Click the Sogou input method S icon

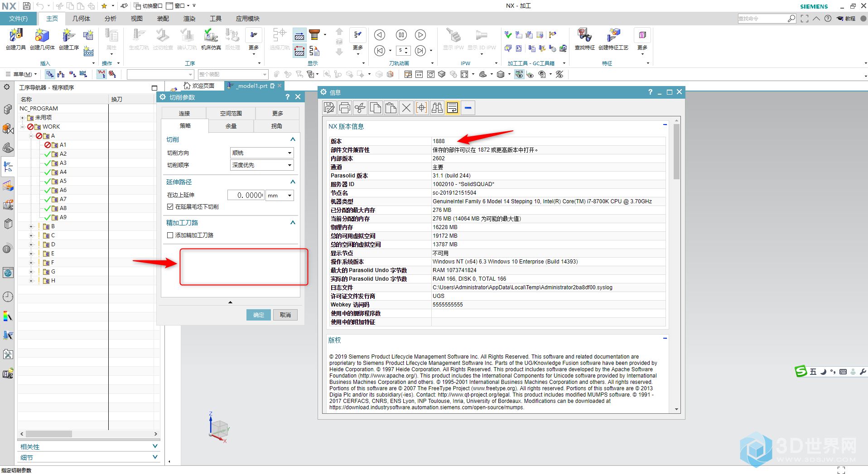pos(801,371)
